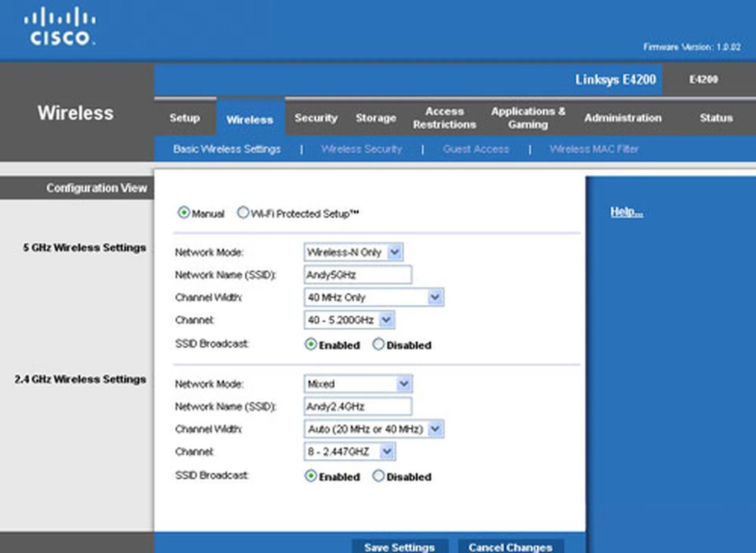Viewport: 756px width, 553px height.
Task: Open 2.4 GHz Network Mode dropdown
Action: point(404,384)
